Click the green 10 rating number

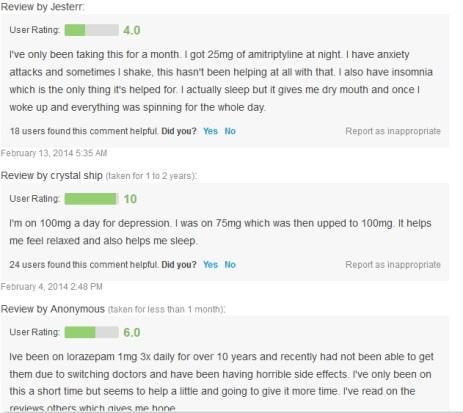[x=130, y=199]
